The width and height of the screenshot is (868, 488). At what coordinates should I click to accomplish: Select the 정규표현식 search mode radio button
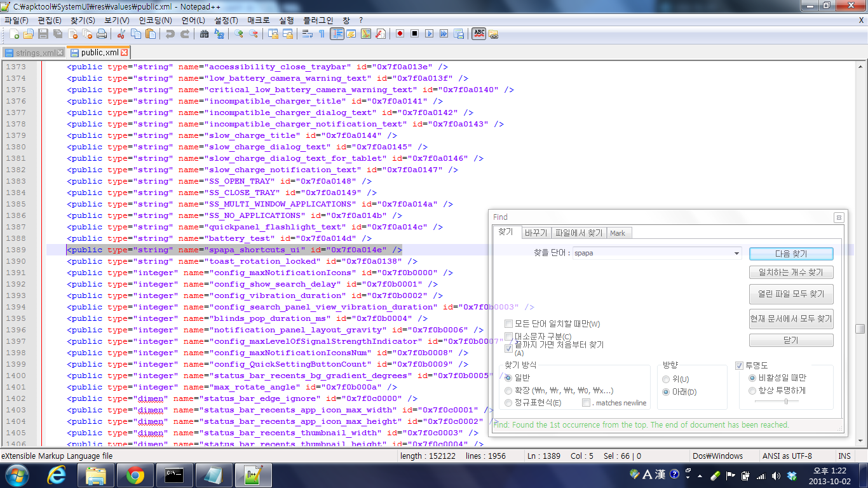tap(508, 403)
